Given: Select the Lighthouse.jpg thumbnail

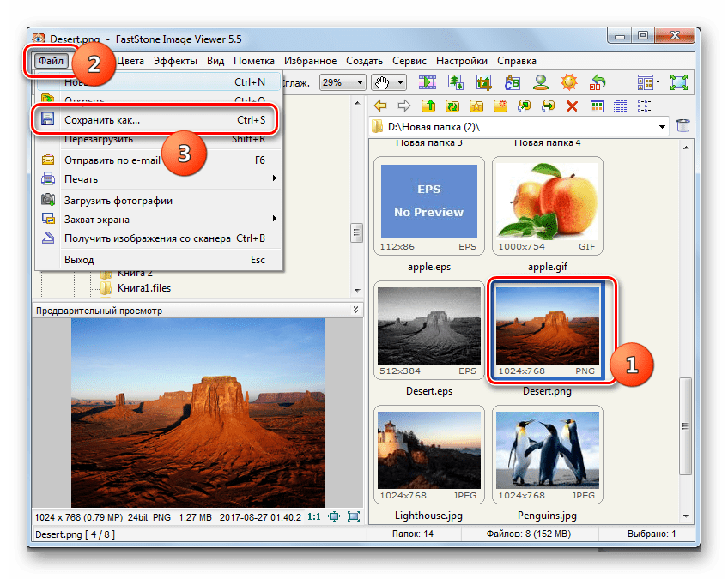Looking at the screenshot, I should tap(429, 455).
